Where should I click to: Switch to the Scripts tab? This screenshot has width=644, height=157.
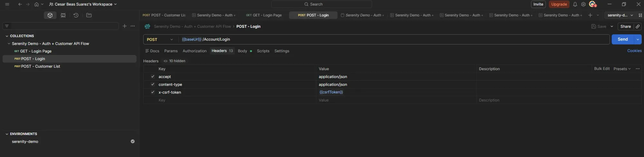click(x=263, y=51)
